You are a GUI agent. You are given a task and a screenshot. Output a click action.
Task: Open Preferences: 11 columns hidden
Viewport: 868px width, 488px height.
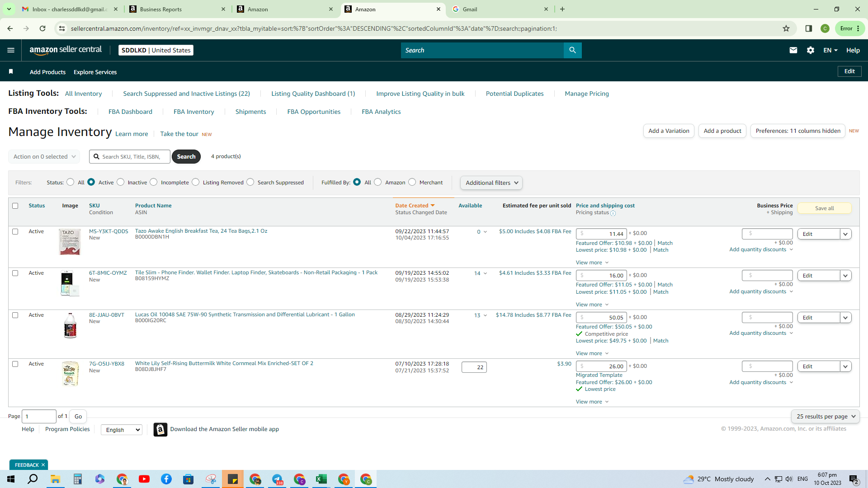click(x=798, y=131)
